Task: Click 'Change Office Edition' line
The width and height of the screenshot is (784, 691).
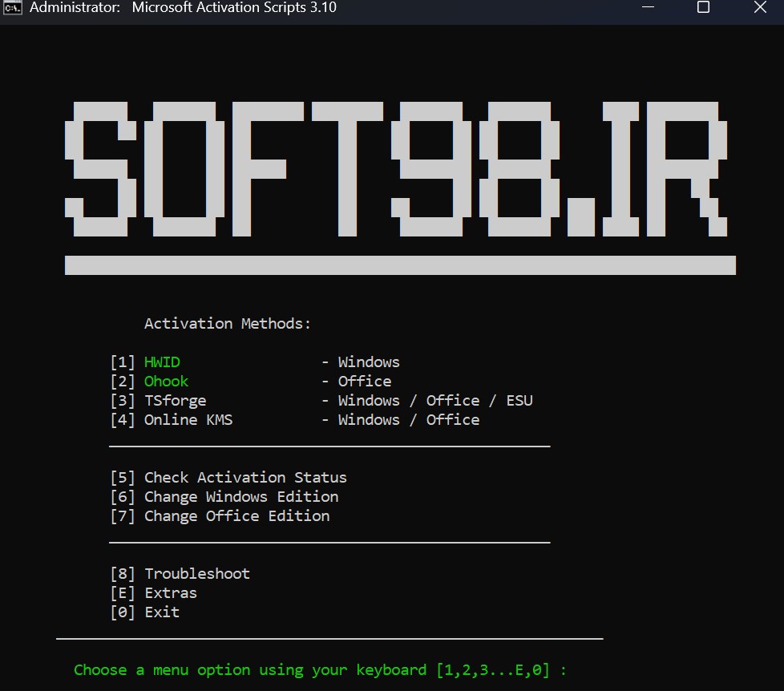Action: [x=237, y=516]
